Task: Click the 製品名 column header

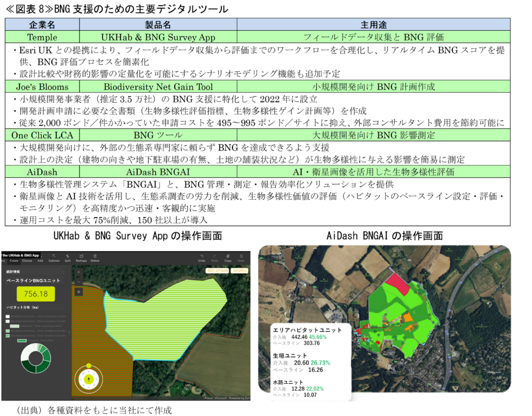Action: click(x=158, y=25)
